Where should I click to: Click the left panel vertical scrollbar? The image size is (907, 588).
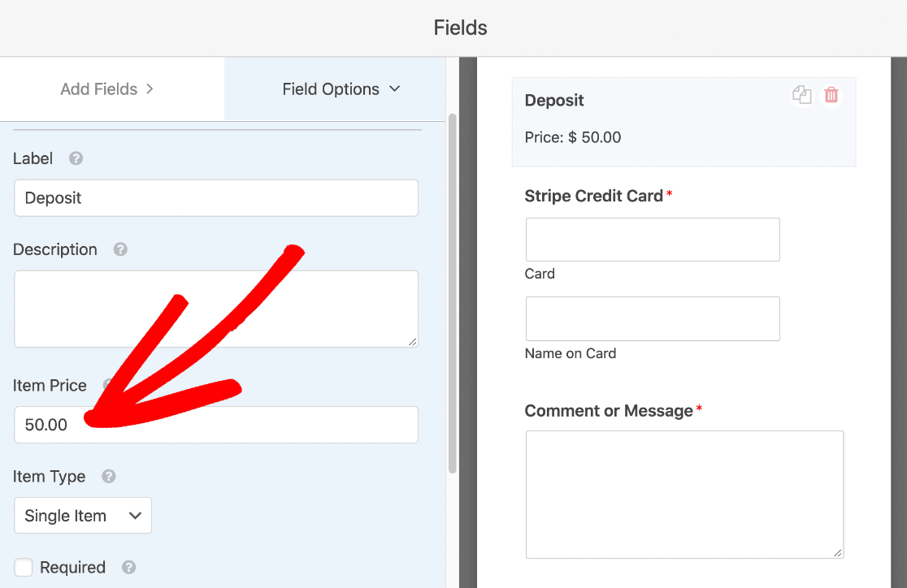(x=453, y=294)
